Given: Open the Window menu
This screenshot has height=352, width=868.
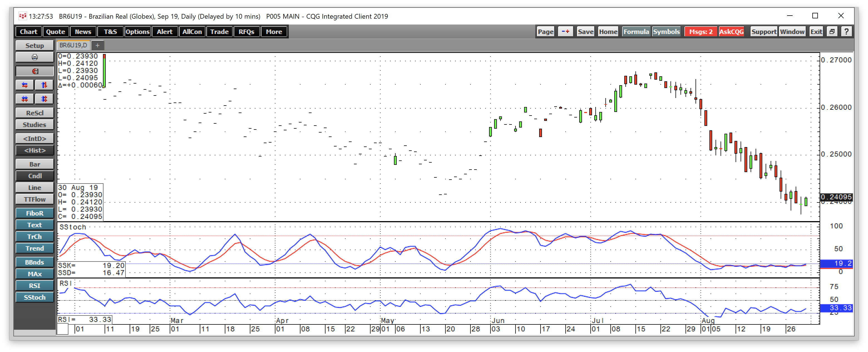Looking at the screenshot, I should coord(792,32).
